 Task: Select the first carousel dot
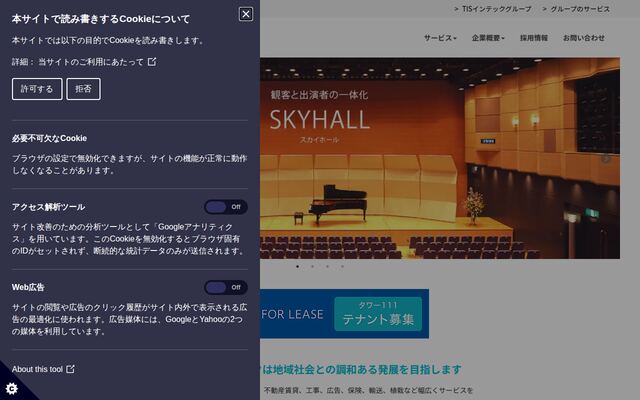coord(297,267)
